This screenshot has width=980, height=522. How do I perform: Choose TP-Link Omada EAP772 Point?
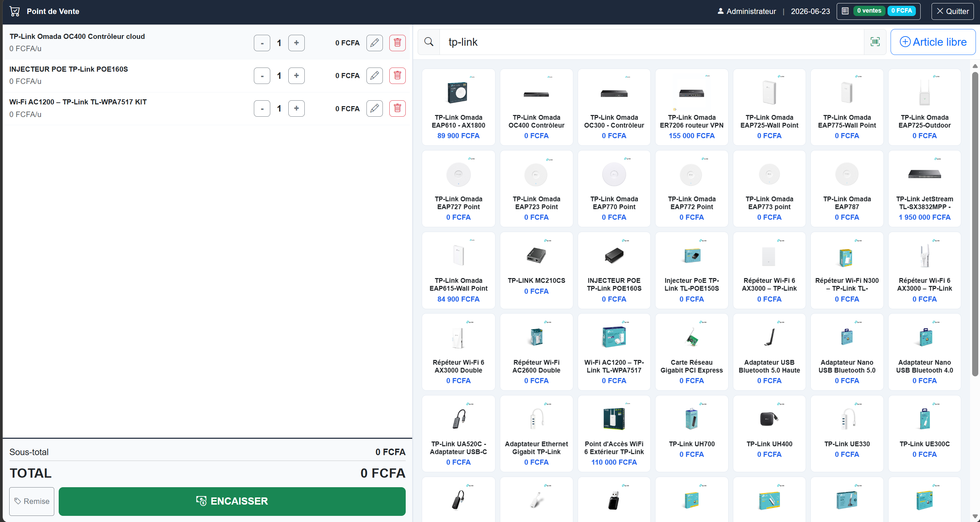691,189
